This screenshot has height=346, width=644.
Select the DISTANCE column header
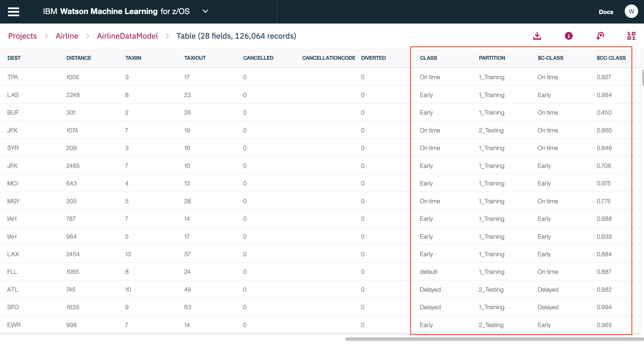[x=79, y=58]
